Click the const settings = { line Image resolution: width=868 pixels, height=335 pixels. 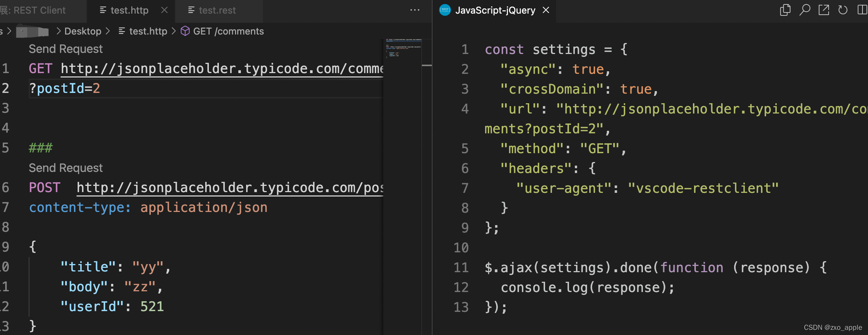tap(556, 49)
